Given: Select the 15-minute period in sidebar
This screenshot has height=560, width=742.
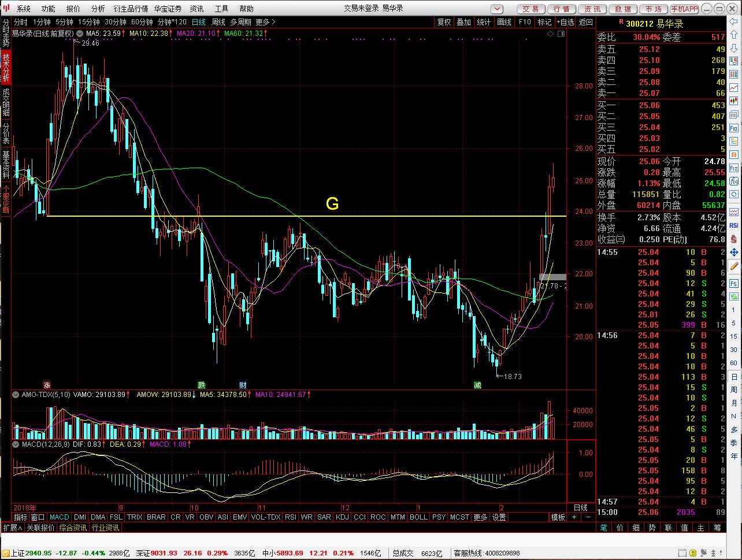Looking at the screenshot, I should [x=734, y=336].
